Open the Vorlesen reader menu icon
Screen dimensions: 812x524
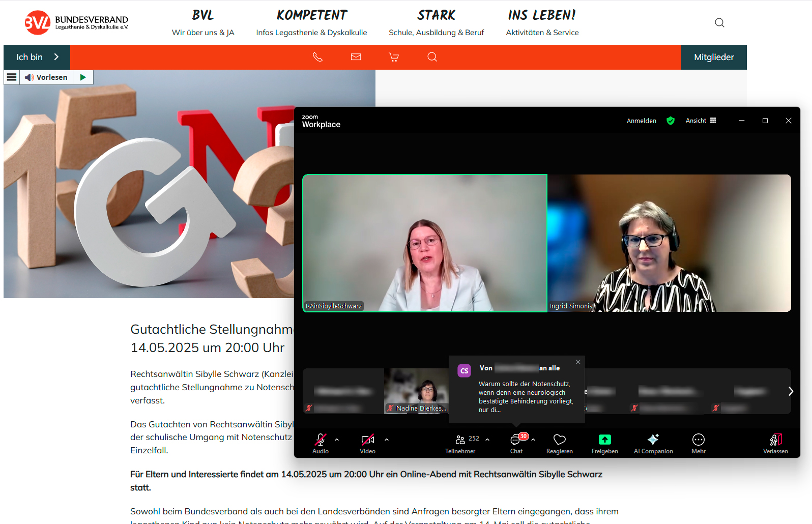pos(12,77)
